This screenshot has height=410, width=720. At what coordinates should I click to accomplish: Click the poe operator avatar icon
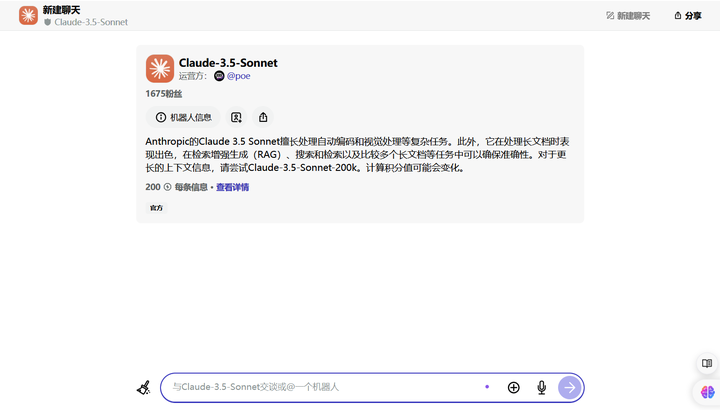click(219, 76)
